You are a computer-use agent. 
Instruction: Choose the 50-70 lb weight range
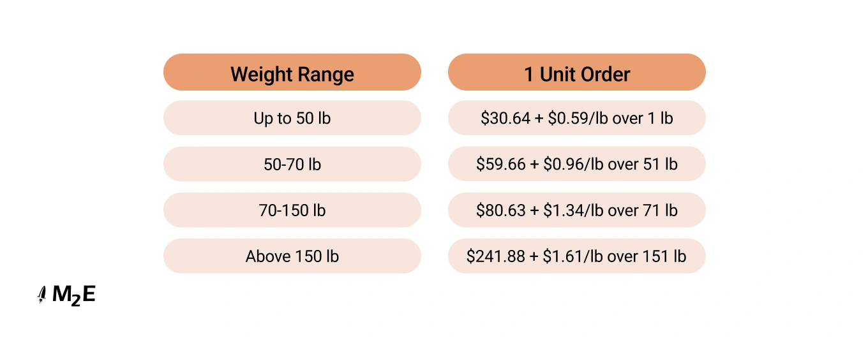(292, 165)
